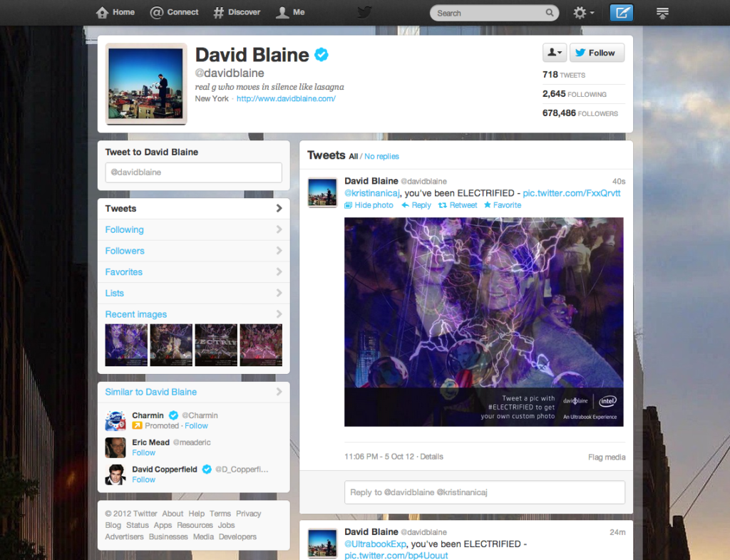Open the settings gear menu

pyautogui.click(x=584, y=13)
